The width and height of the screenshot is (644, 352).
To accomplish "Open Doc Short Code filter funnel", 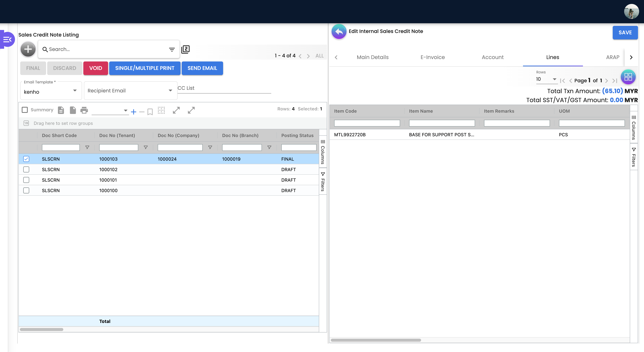I will pyautogui.click(x=87, y=147).
